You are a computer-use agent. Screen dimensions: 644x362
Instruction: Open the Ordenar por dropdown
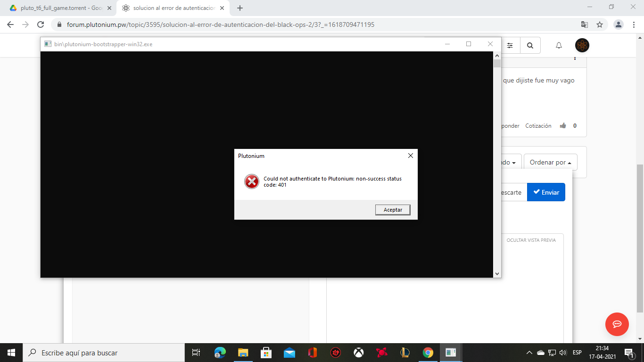550,162
